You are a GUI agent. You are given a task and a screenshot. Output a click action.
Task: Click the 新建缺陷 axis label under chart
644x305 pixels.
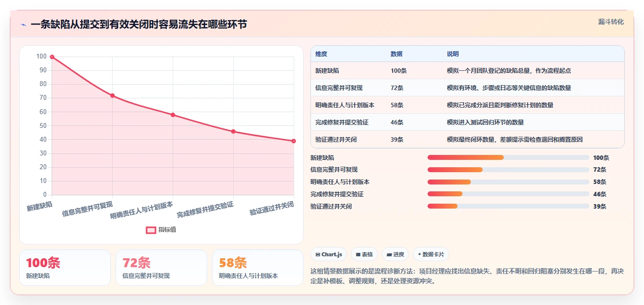point(40,206)
